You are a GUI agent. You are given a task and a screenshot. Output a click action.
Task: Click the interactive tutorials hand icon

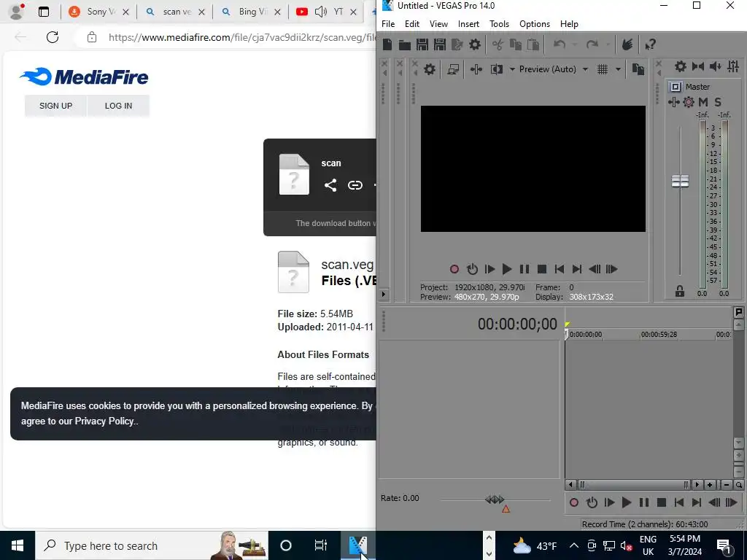coord(627,44)
